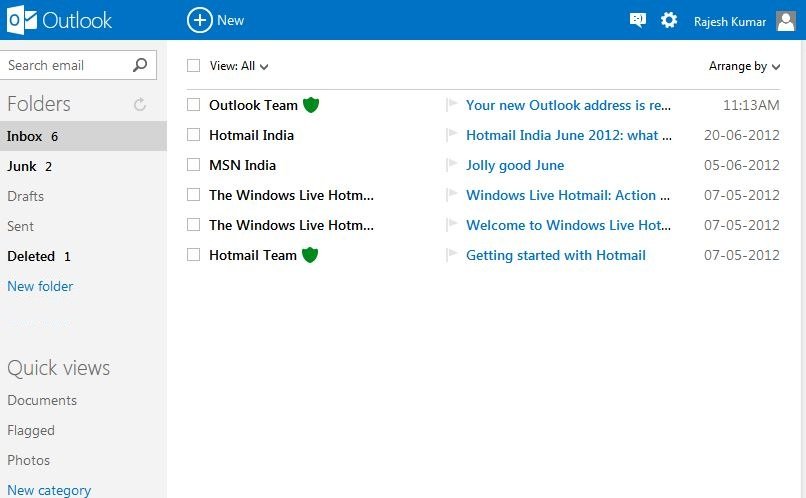
Task: Select the Hotmail Team email checkbox
Action: point(193,254)
